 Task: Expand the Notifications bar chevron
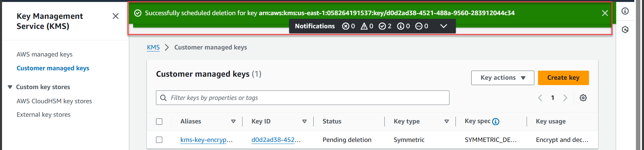tap(443, 26)
